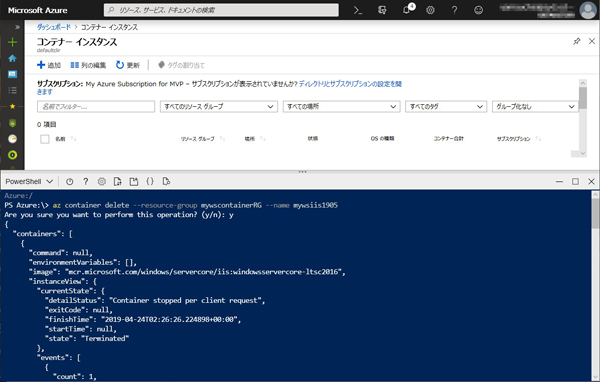Click the upload/download files icon in shell
The width and height of the screenshot is (600, 382).
coord(117,181)
